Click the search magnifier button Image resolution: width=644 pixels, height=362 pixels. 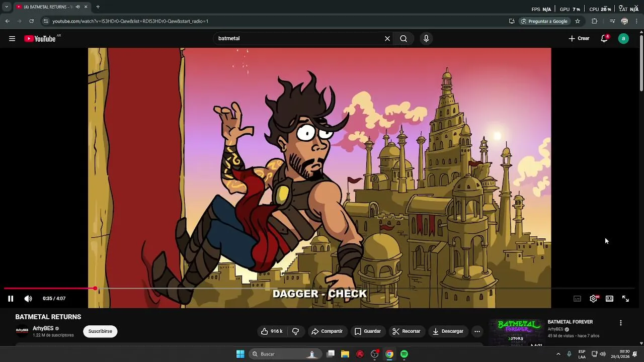404,39
